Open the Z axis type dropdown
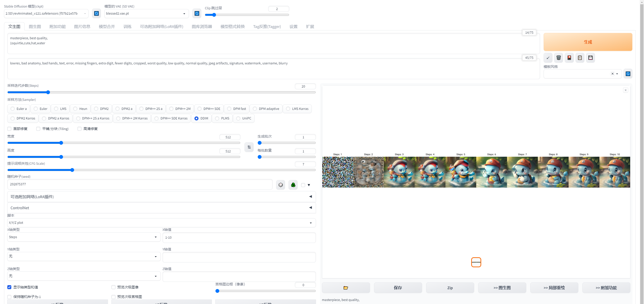 [x=84, y=276]
